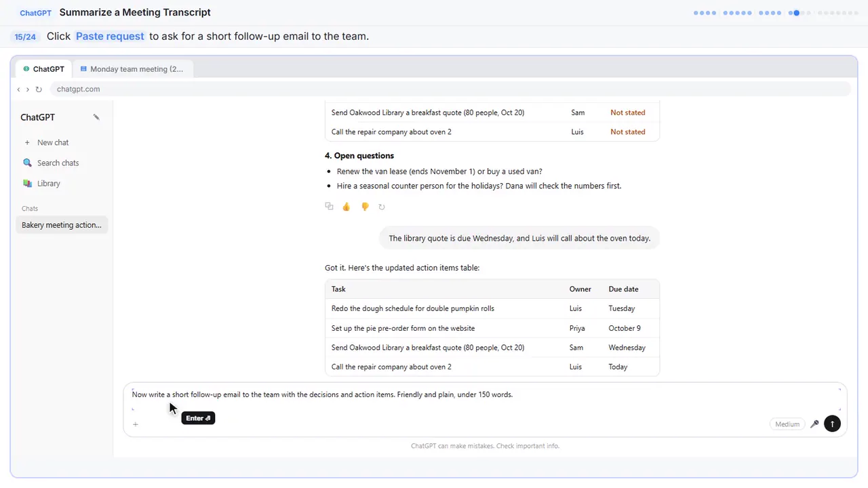
Task: Give the response a thumbs down
Action: (365, 207)
